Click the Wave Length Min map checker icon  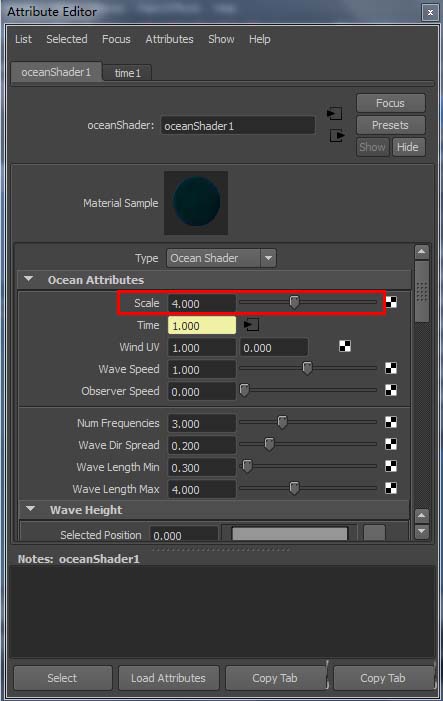[x=391, y=466]
